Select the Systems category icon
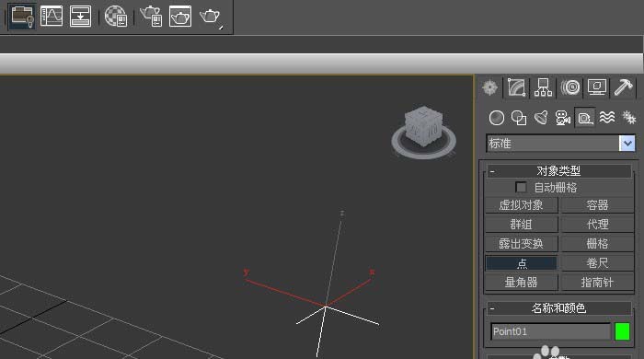644x359 pixels. pos(628,118)
